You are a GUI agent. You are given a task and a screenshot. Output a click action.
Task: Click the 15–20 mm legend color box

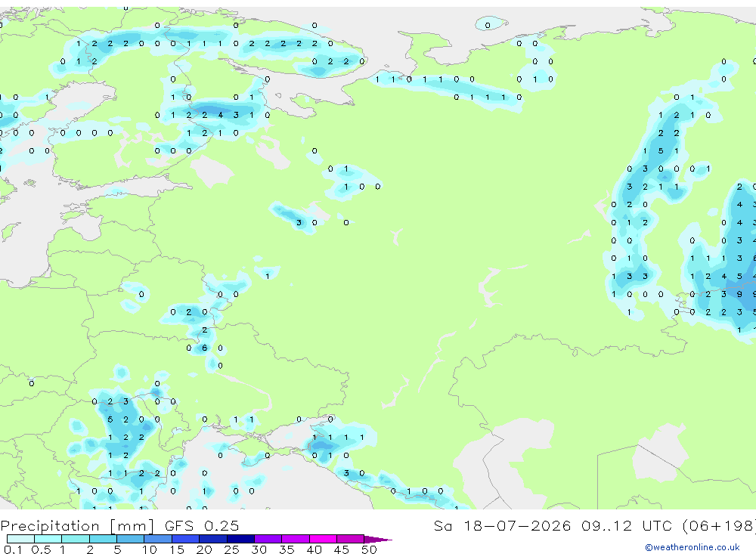(x=185, y=539)
